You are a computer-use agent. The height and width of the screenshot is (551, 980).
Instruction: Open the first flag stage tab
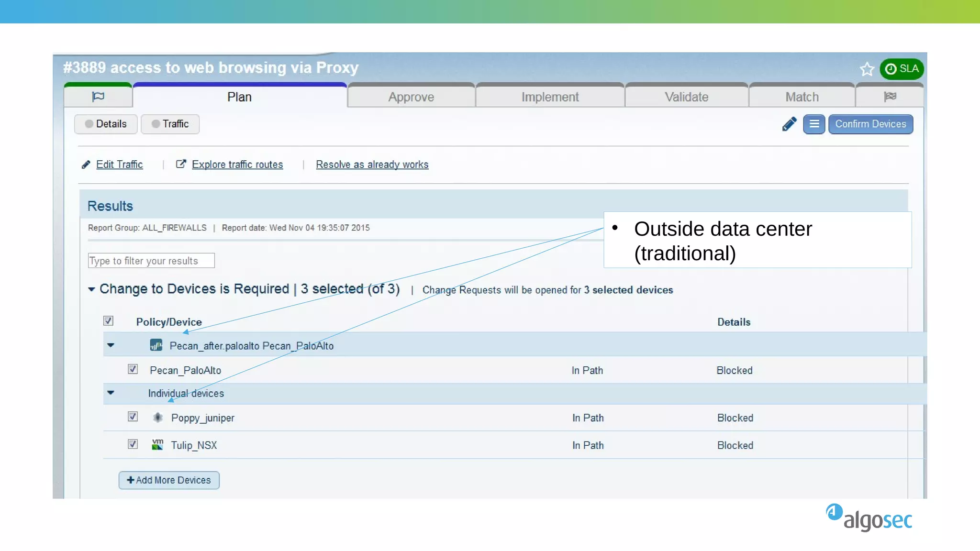98,97
